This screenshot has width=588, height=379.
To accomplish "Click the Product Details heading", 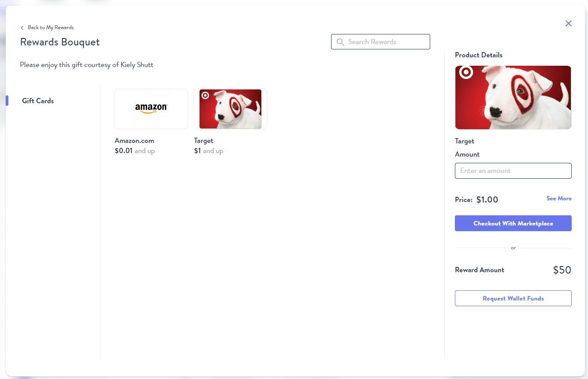I will (x=479, y=55).
